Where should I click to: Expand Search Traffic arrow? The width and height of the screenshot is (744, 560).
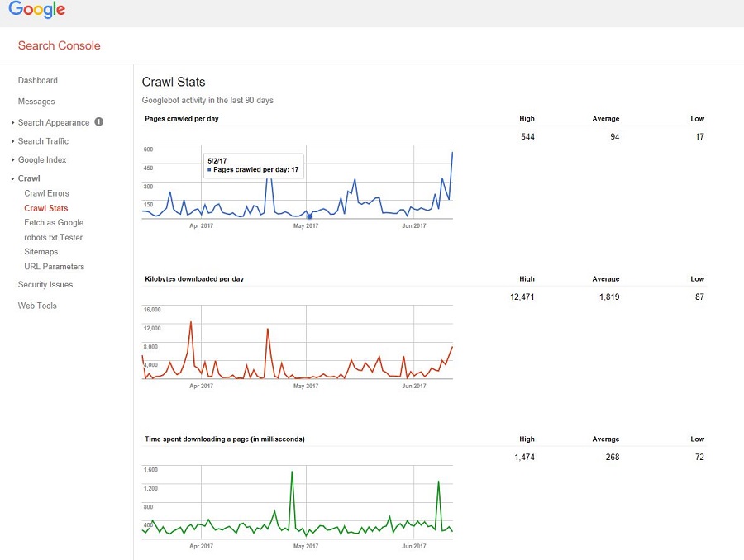pyautogui.click(x=12, y=141)
